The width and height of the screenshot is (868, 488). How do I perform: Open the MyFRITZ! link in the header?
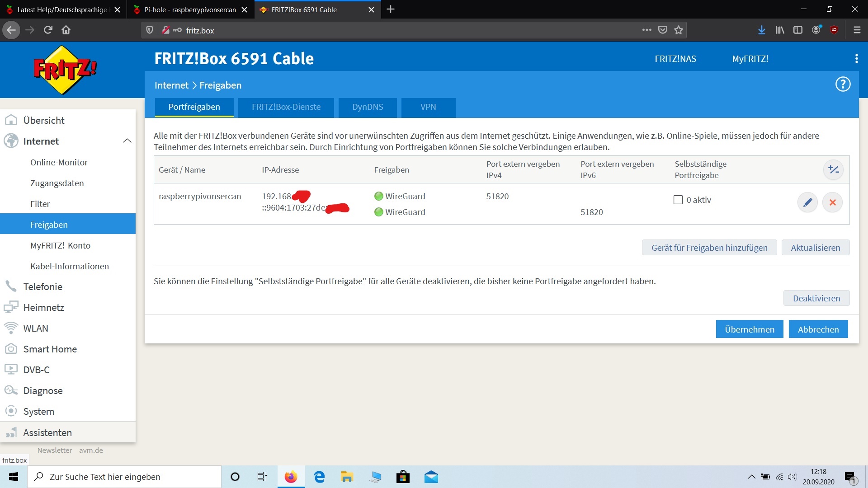tap(750, 59)
